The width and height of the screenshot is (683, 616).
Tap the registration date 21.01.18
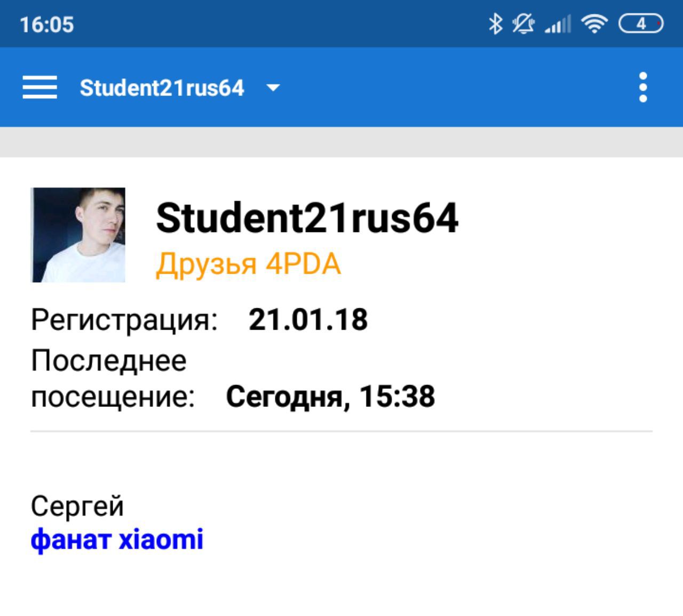(x=308, y=319)
